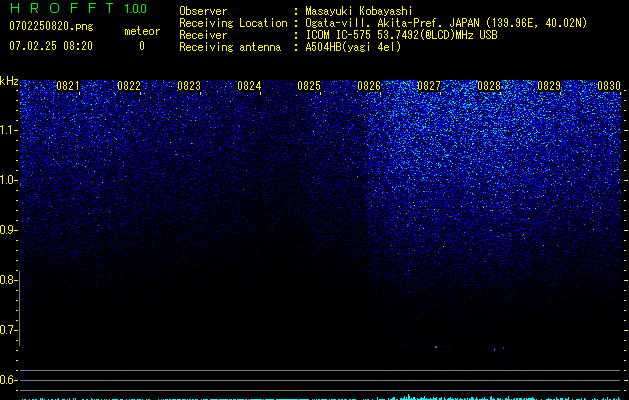Click the 'Receiving Location' label

click(233, 23)
